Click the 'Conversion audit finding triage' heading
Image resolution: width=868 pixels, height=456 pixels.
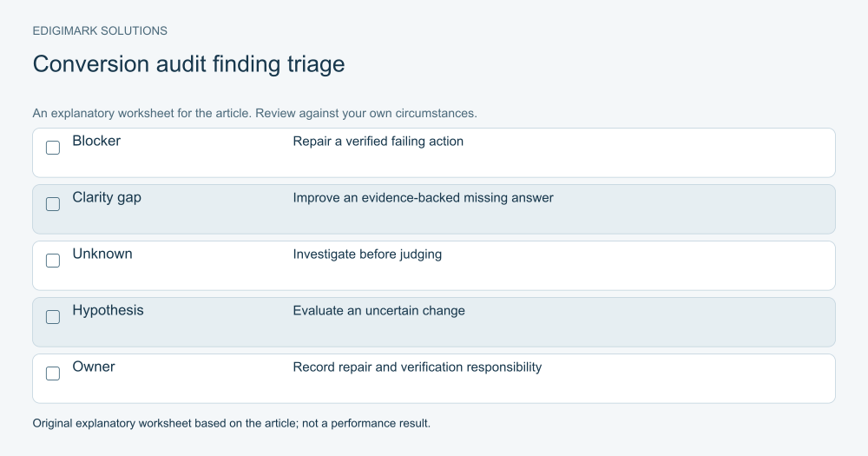pos(188,64)
